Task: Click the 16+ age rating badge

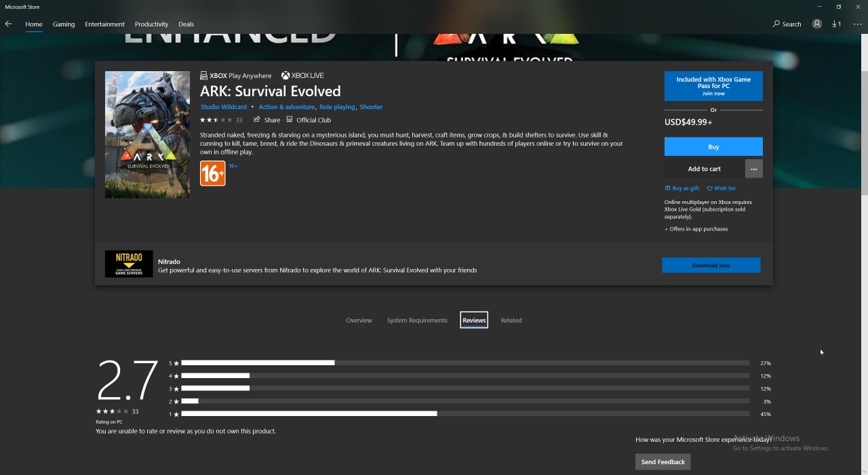Action: [x=212, y=173]
